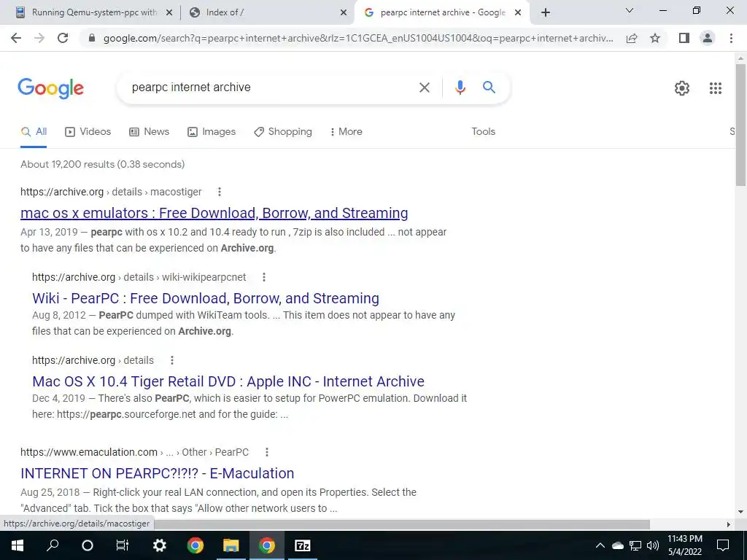Click in the Google search input field
Image resolution: width=747 pixels, height=560 pixels.
click(x=271, y=87)
